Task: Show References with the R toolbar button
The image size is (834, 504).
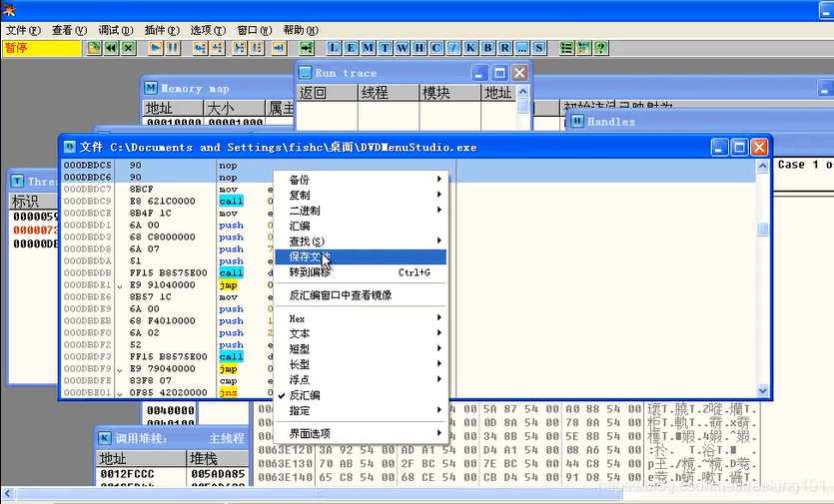Action: point(504,48)
